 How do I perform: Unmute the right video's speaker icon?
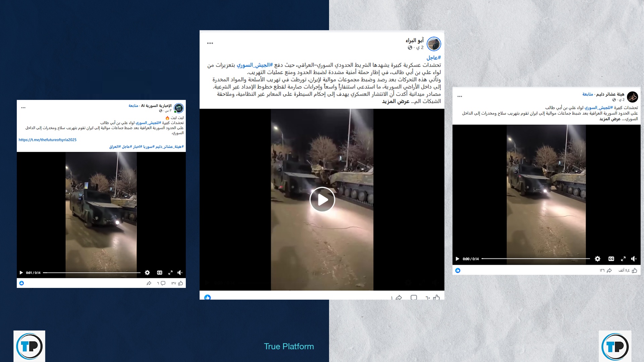point(634,259)
